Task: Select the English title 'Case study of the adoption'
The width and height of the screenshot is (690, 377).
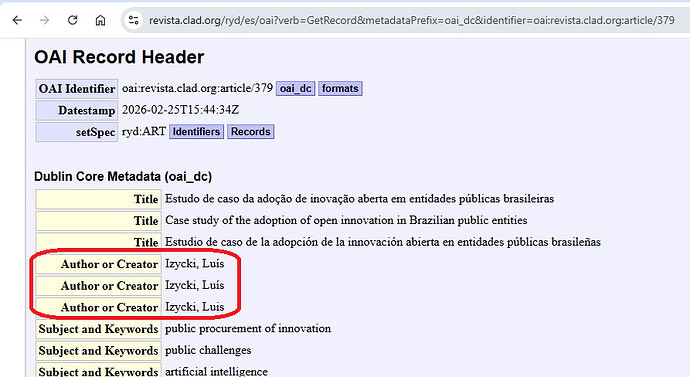Action: [346, 220]
